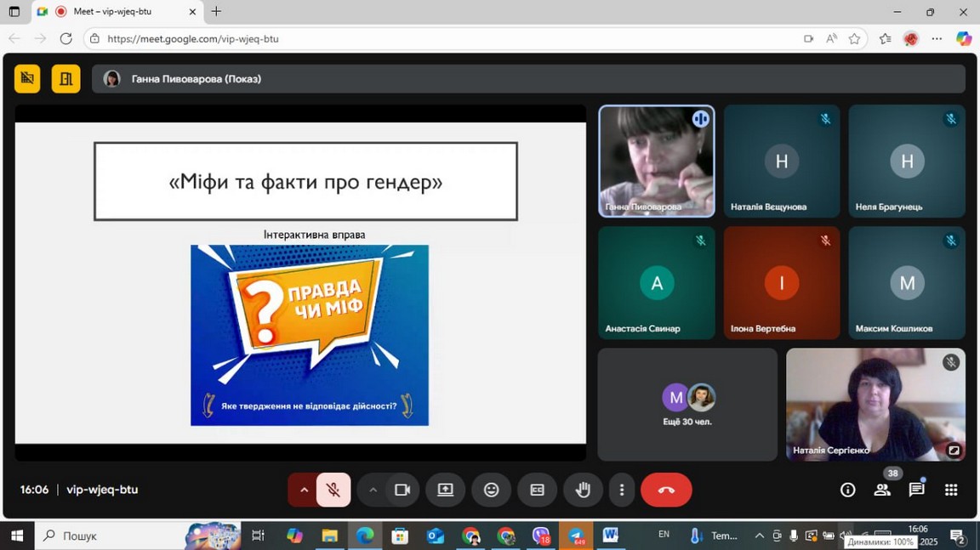The image size is (980, 550).
Task: Click the yellow door icon at top left
Action: (66, 79)
